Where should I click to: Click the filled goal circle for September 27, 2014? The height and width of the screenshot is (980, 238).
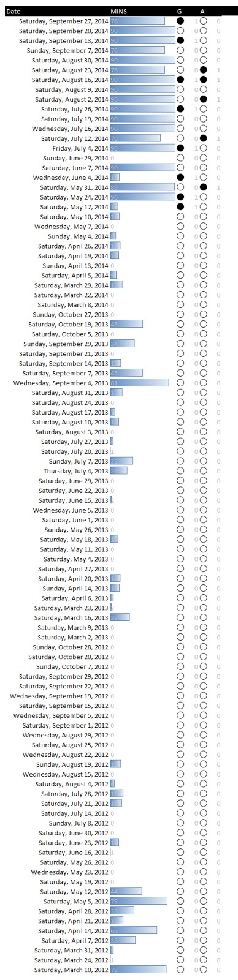click(180, 21)
